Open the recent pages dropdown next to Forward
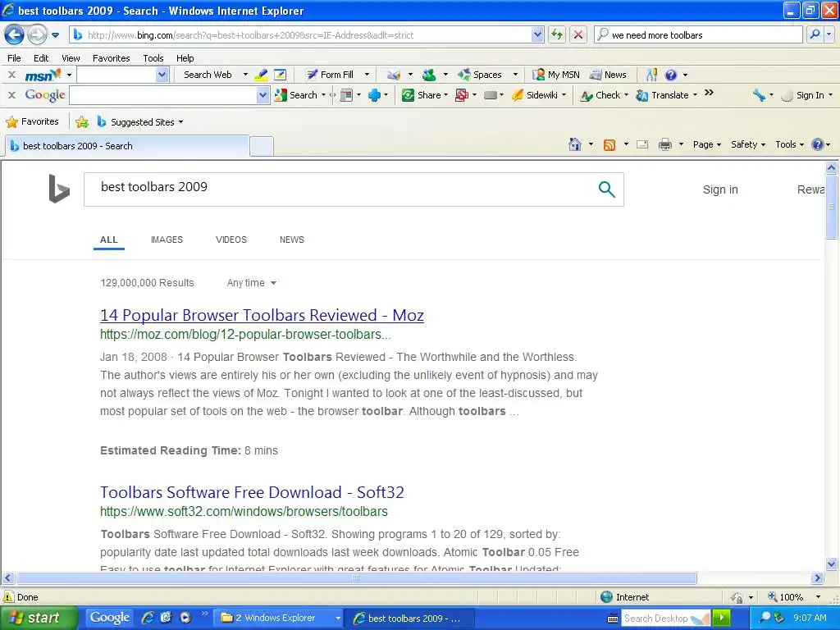The width and height of the screenshot is (840, 630). coord(55,35)
